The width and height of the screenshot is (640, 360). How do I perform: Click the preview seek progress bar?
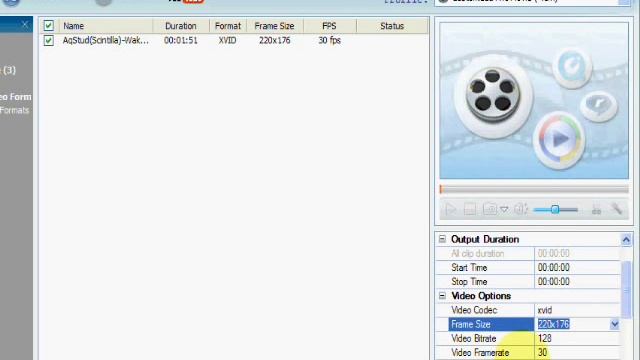pyautogui.click(x=534, y=189)
